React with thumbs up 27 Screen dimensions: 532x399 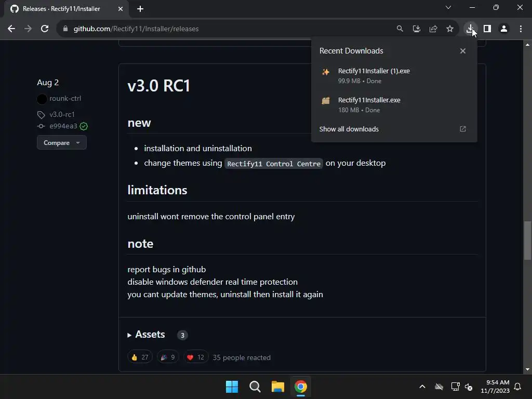(x=140, y=357)
